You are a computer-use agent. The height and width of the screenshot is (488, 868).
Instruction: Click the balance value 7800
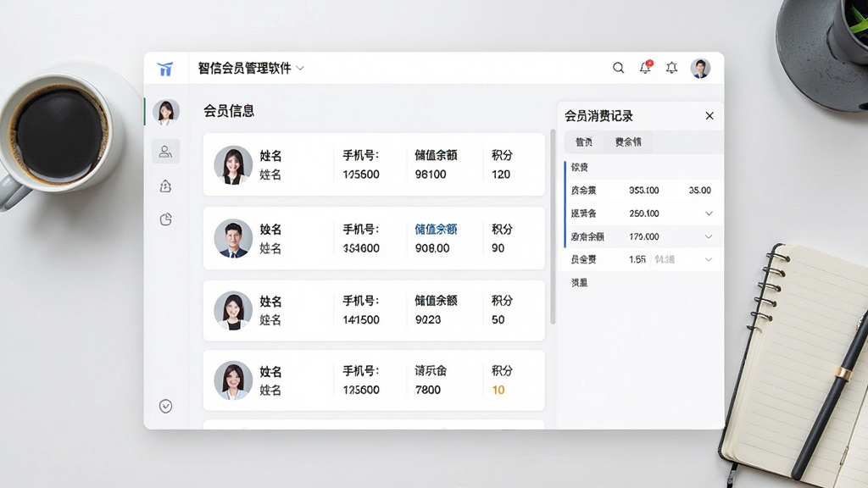pos(428,390)
